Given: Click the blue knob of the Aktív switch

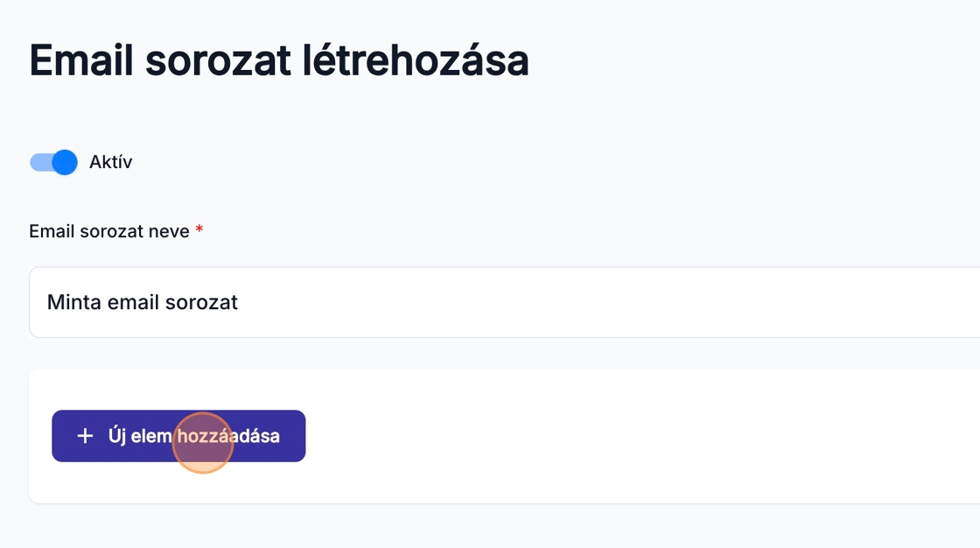Looking at the screenshot, I should (x=65, y=162).
